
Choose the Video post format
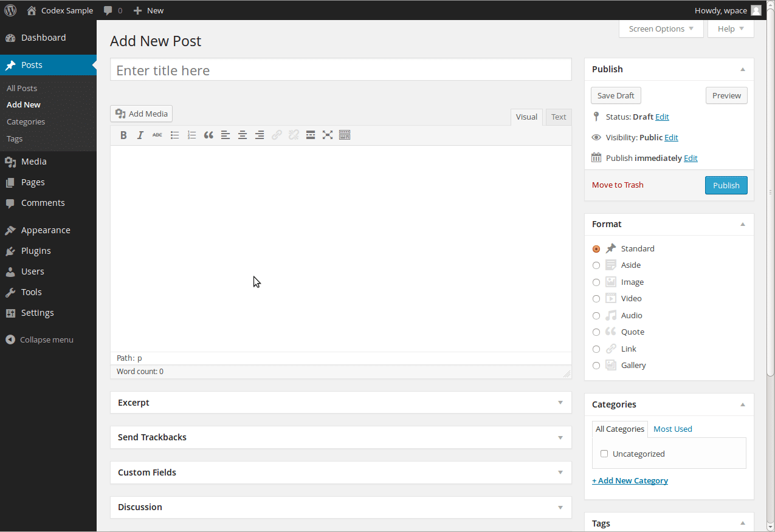tap(596, 298)
